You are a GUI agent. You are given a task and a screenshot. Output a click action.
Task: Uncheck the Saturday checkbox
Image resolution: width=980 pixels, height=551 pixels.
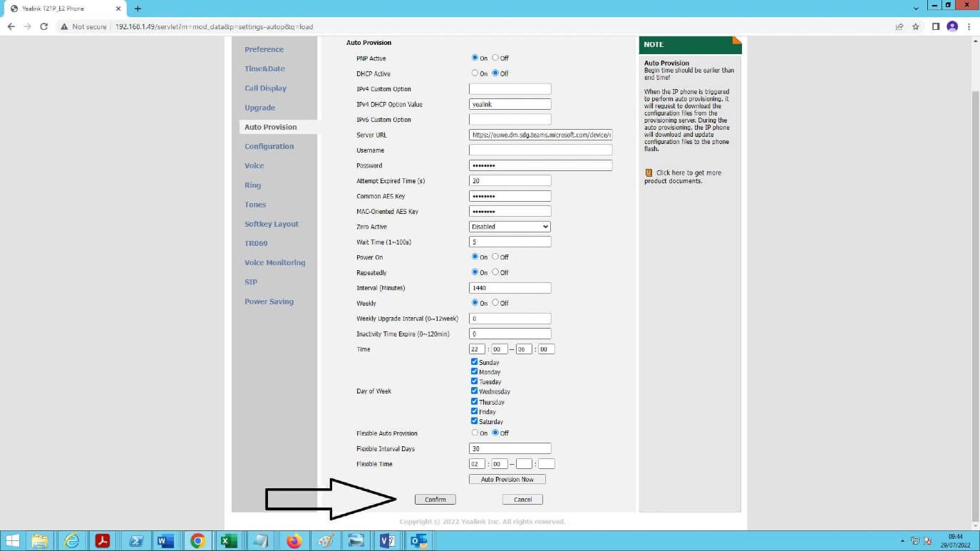tap(475, 420)
